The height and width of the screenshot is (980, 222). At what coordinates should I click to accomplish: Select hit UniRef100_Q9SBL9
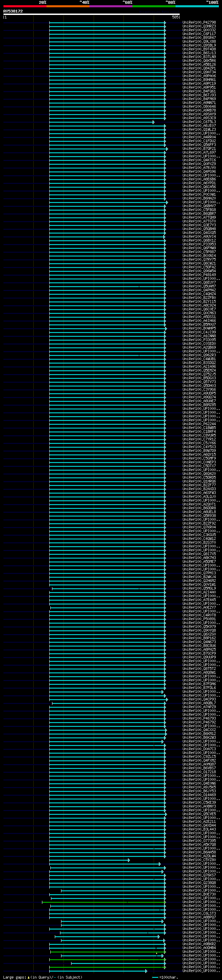click(x=199, y=45)
